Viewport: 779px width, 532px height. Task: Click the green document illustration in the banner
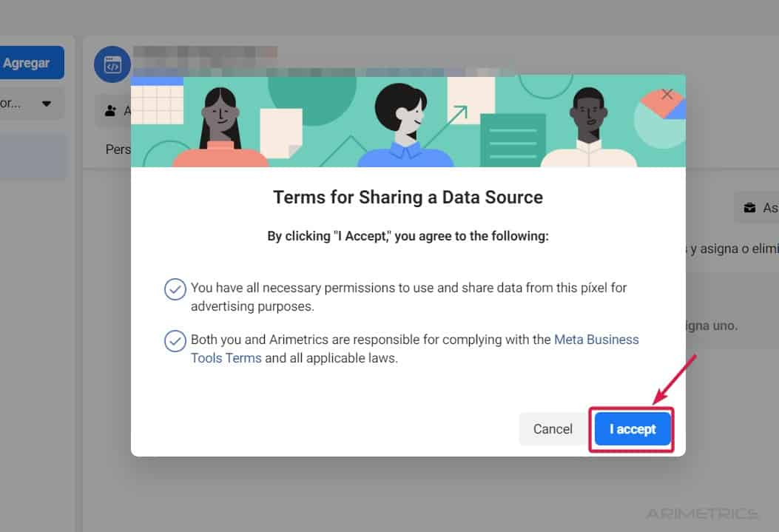[513, 140]
